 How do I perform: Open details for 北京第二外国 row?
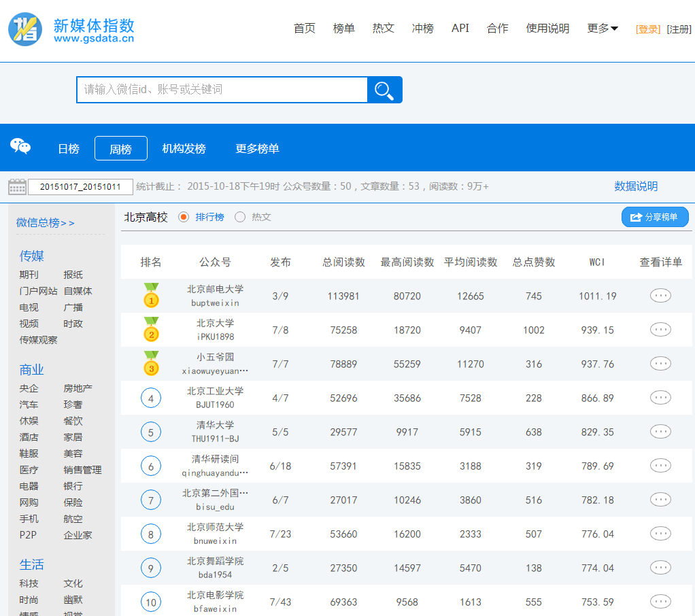click(x=660, y=500)
